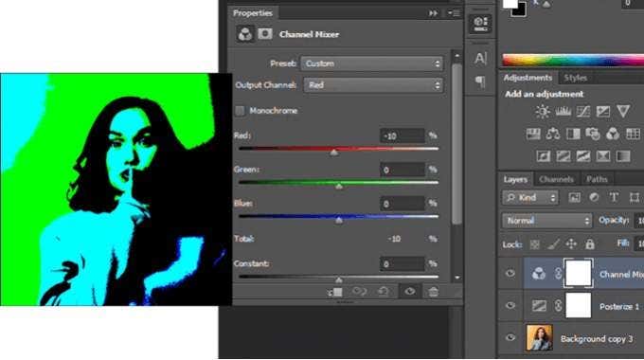Add a Threshold adjustment

583,156
